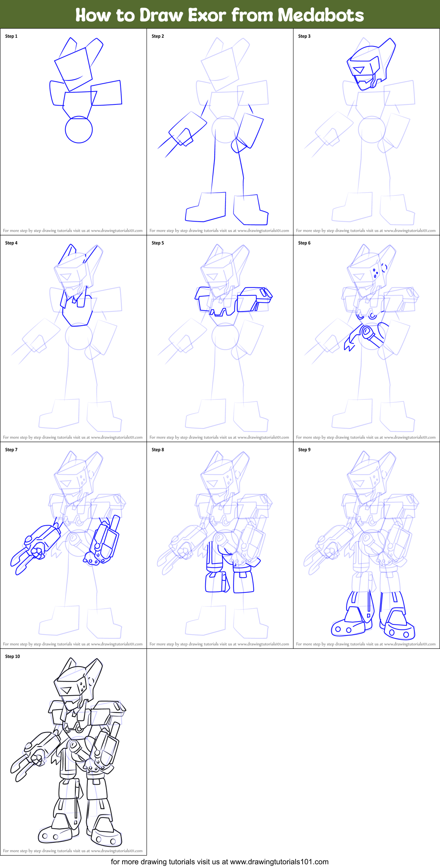Click the 'How to Draw Exor from Medabots' title
This screenshot has height=868, width=440.
tap(219, 15)
